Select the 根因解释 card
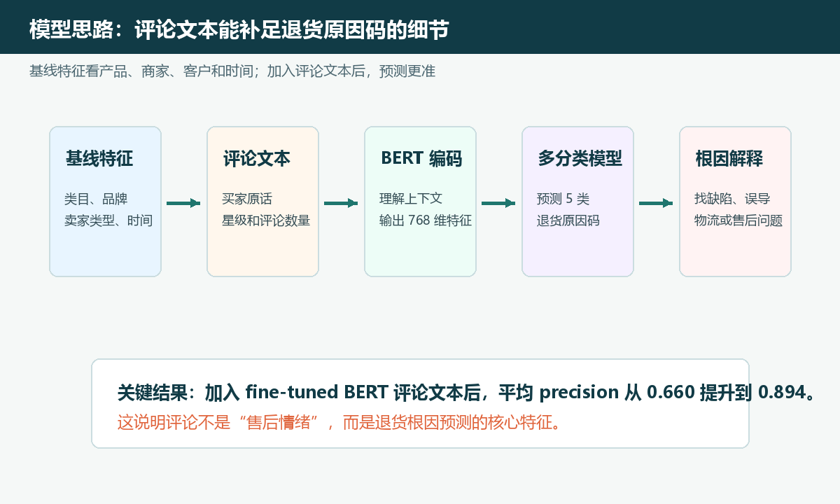Viewport: 840px width, 504px height. tap(735, 202)
